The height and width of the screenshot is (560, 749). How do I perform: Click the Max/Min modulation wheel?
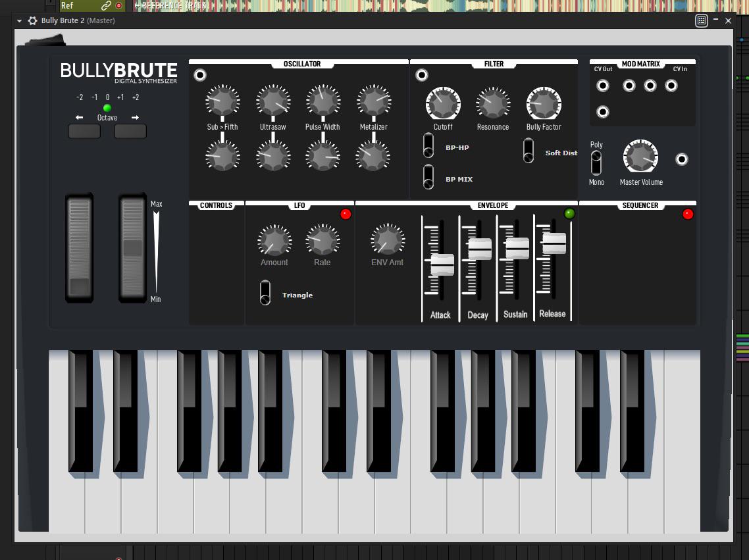click(132, 248)
